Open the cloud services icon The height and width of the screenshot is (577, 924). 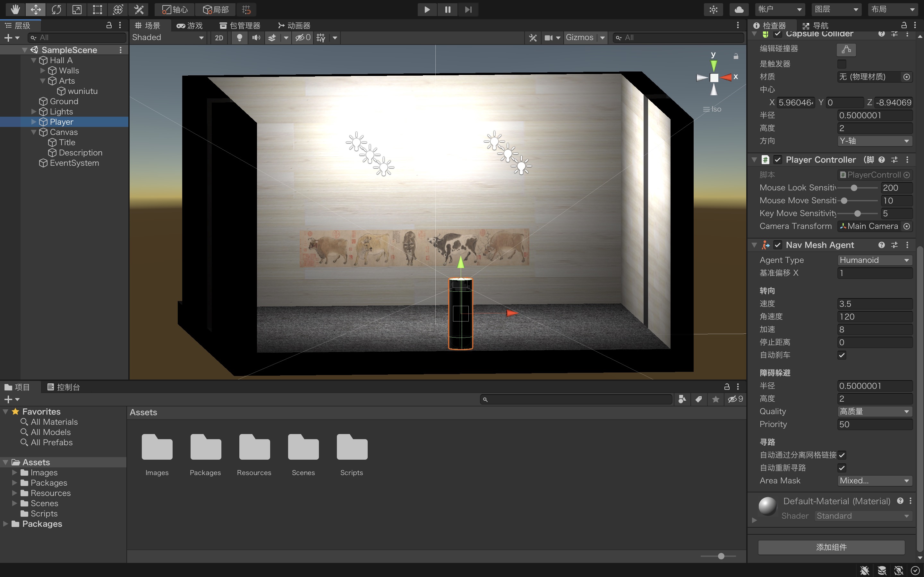[739, 10]
